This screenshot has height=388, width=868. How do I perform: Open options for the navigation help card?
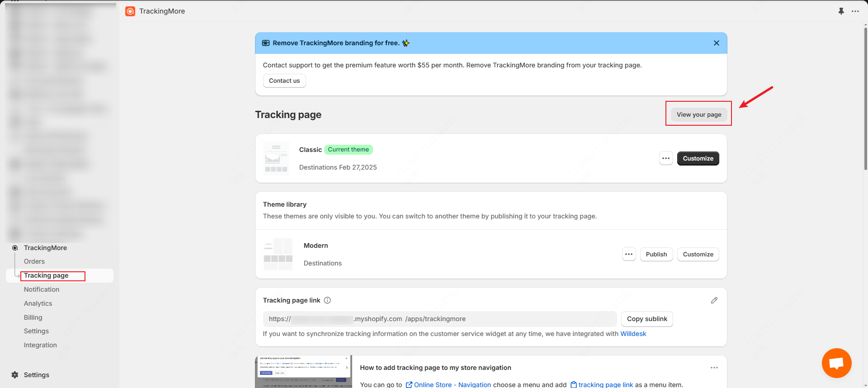pyautogui.click(x=714, y=368)
